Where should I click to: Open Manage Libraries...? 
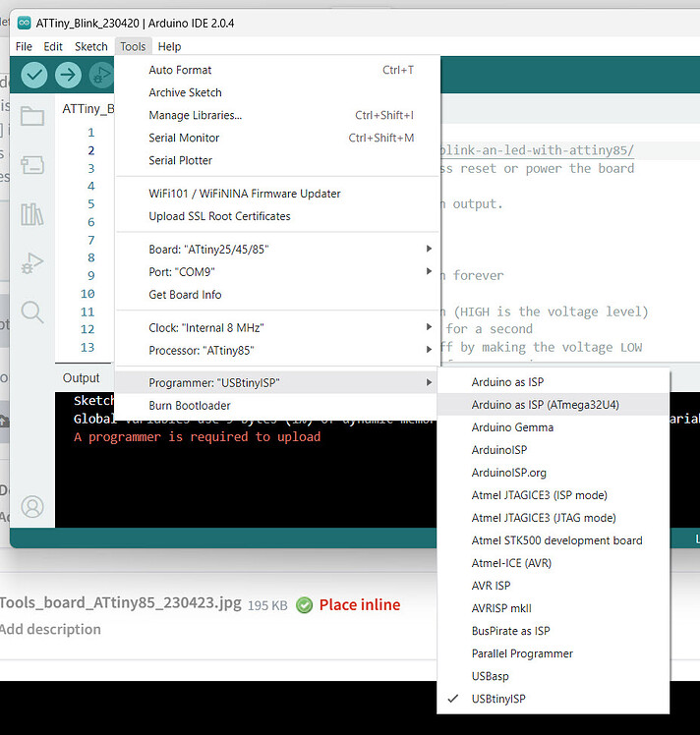click(277, 115)
